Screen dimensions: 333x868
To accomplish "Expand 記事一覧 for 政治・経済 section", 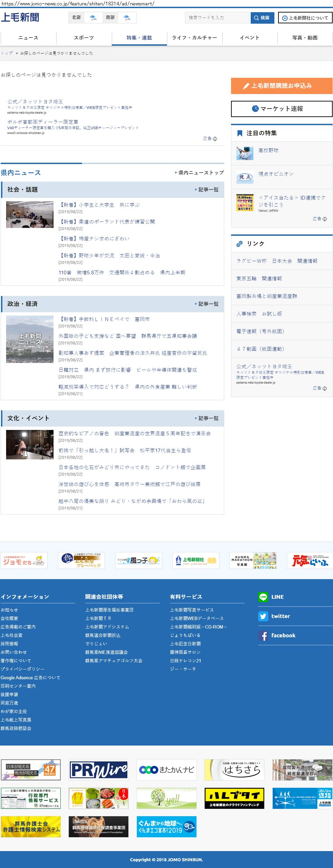I will pos(207,304).
